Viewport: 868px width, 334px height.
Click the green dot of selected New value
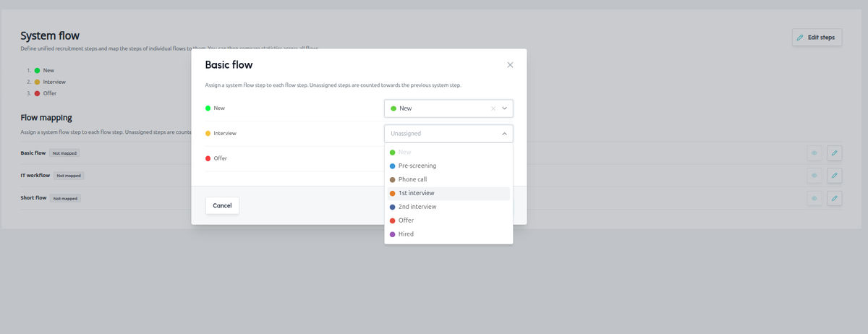pos(393,108)
